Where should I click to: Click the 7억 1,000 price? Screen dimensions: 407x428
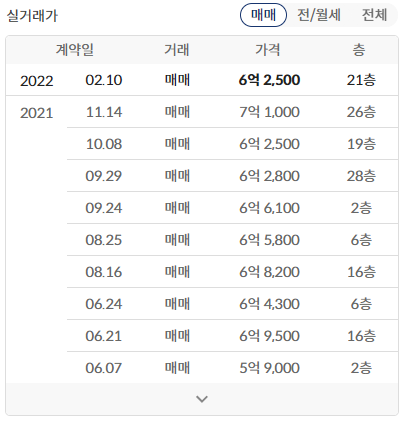tap(269, 112)
